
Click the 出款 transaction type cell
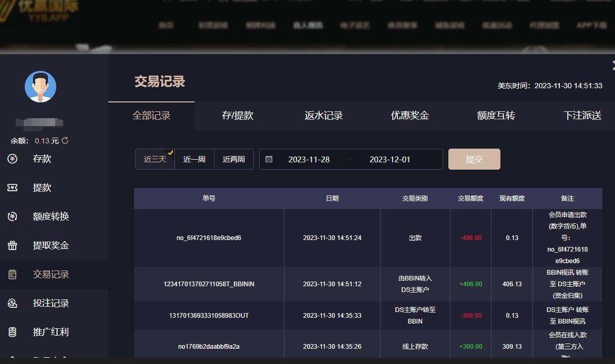click(x=415, y=238)
